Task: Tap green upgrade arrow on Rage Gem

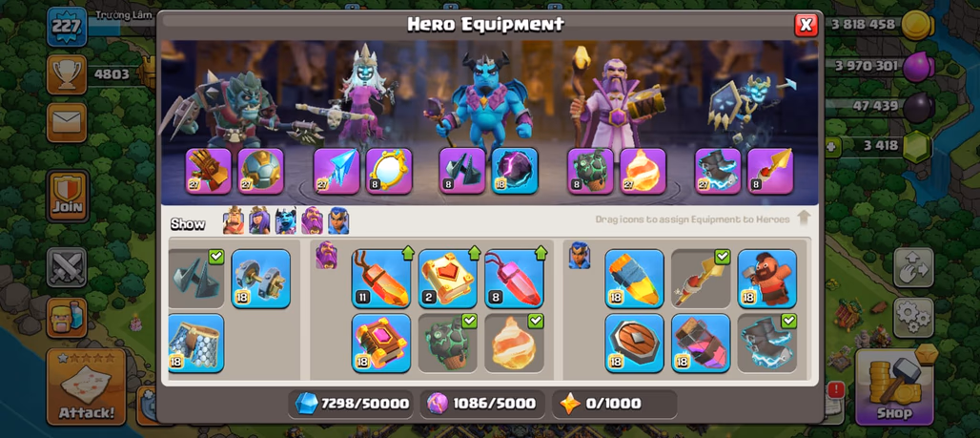Action: coord(541,252)
